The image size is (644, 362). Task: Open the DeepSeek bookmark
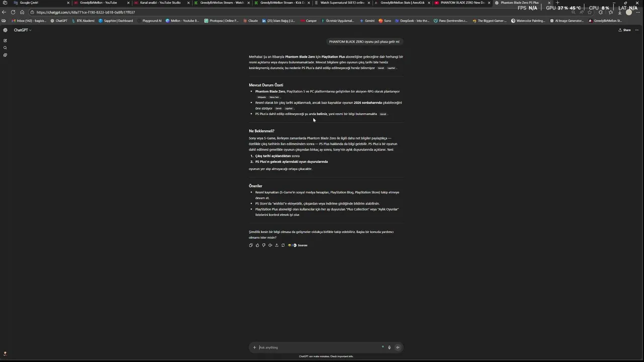pyautogui.click(x=413, y=21)
